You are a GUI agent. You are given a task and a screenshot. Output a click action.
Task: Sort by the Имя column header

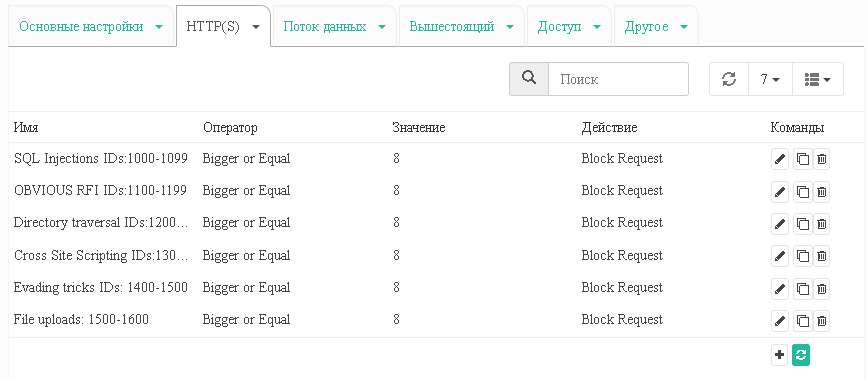pos(26,128)
